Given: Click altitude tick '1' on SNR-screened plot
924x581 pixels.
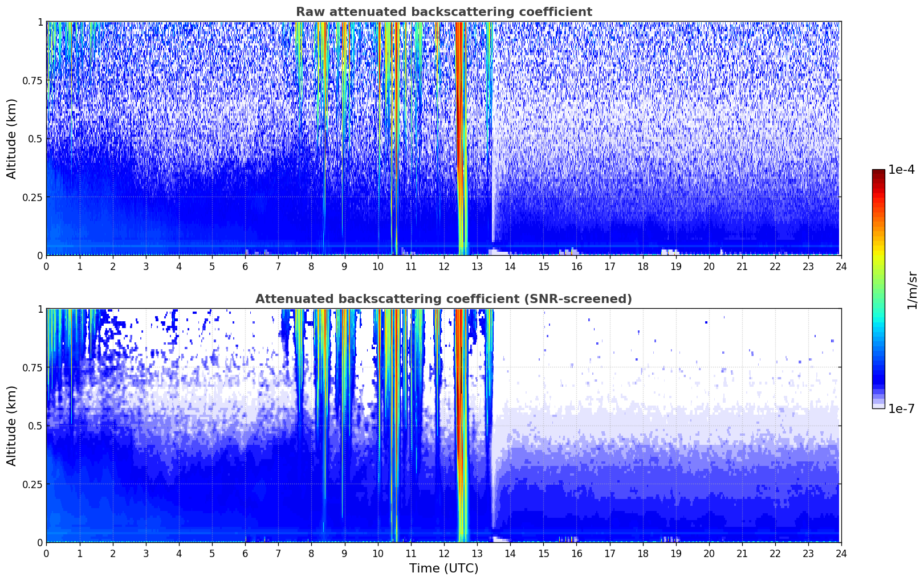Looking at the screenshot, I should pos(40,309).
